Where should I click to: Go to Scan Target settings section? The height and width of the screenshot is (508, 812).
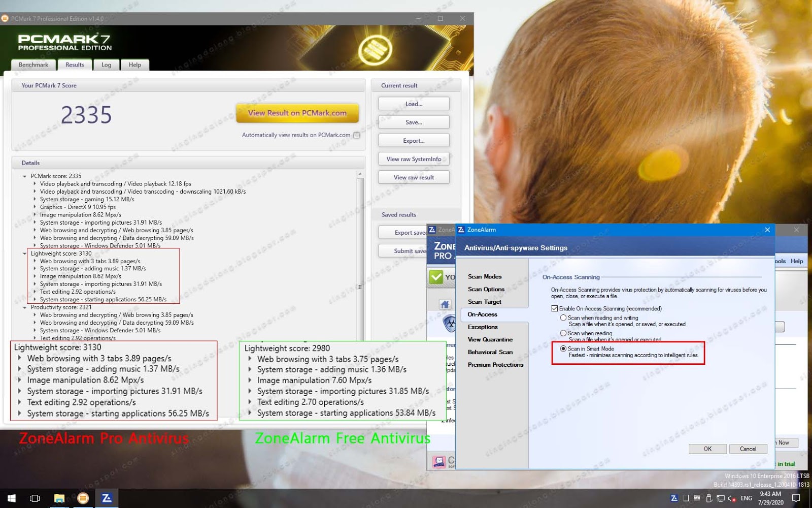[x=485, y=302]
